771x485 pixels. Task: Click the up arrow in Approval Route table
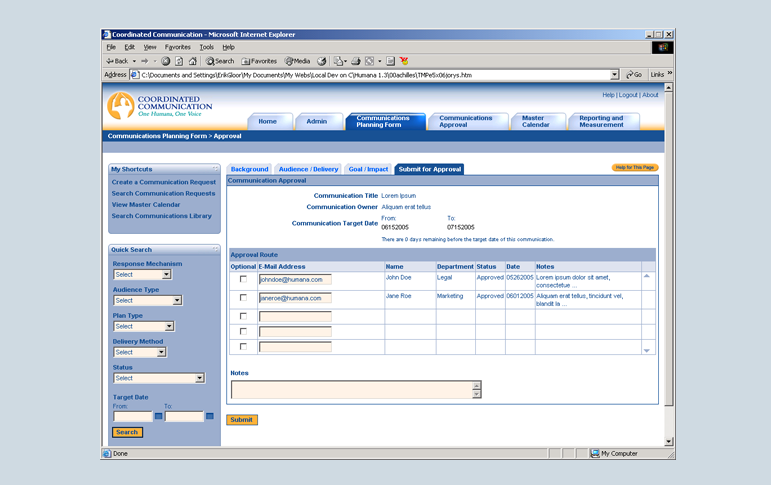pos(647,276)
